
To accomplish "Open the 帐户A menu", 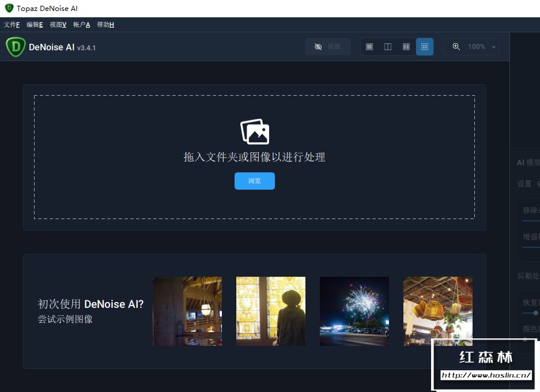I will [x=82, y=25].
